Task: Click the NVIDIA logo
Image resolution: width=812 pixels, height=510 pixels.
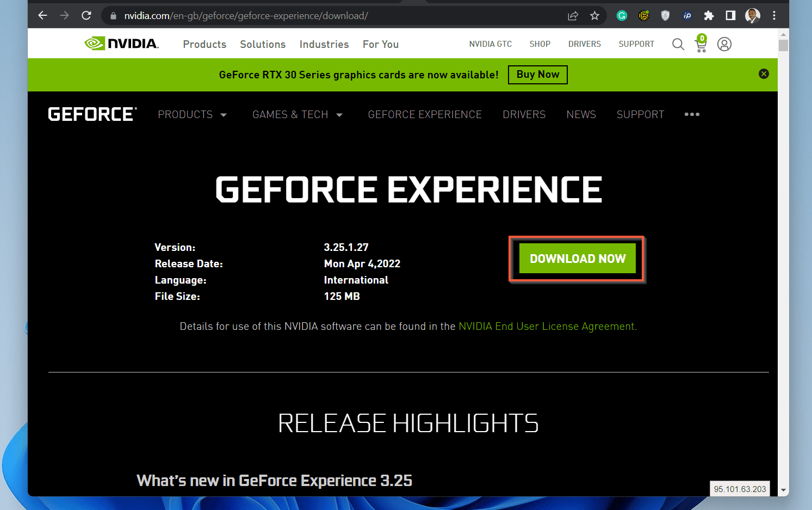Action: [121, 43]
